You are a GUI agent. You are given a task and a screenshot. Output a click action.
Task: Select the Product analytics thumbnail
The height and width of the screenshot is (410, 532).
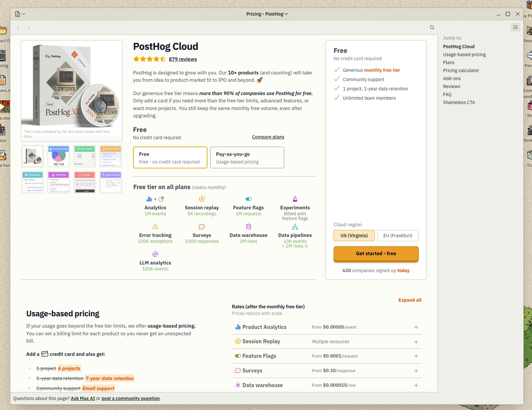click(x=59, y=156)
